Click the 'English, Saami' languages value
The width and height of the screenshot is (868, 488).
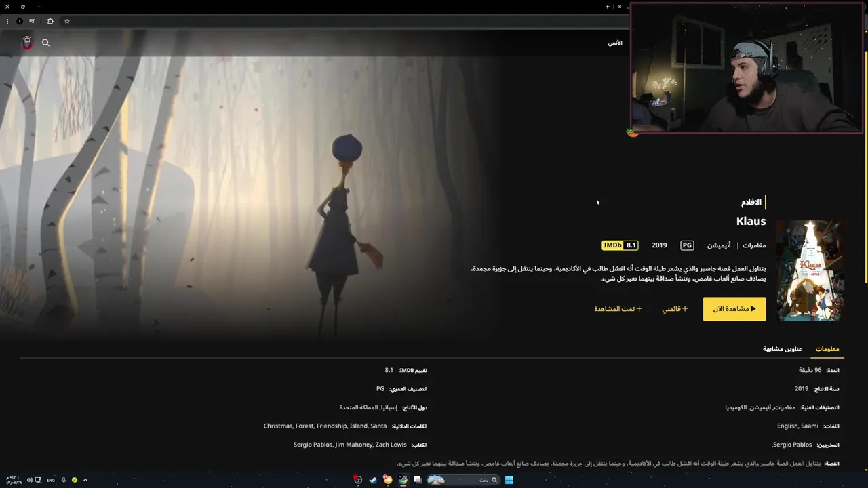click(x=797, y=426)
